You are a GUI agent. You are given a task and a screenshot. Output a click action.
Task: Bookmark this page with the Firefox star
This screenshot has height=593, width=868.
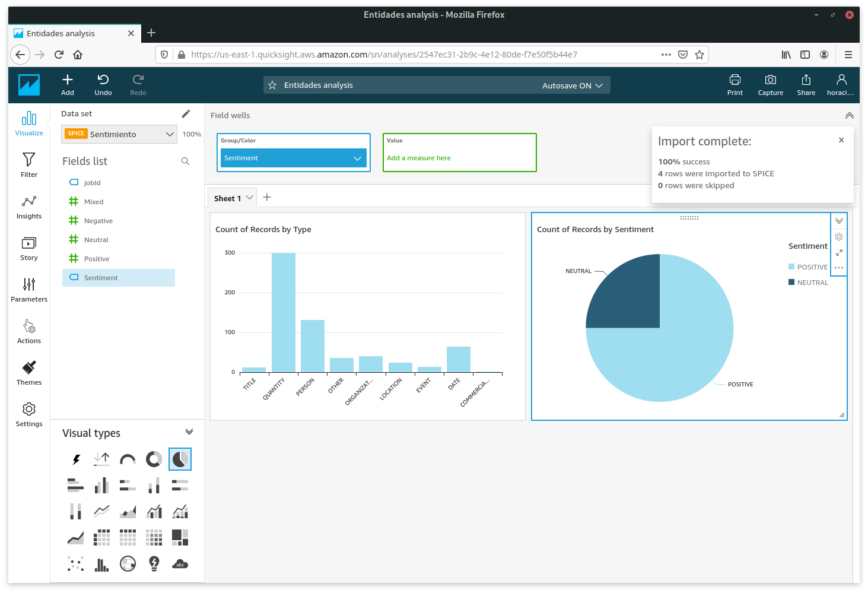(700, 55)
